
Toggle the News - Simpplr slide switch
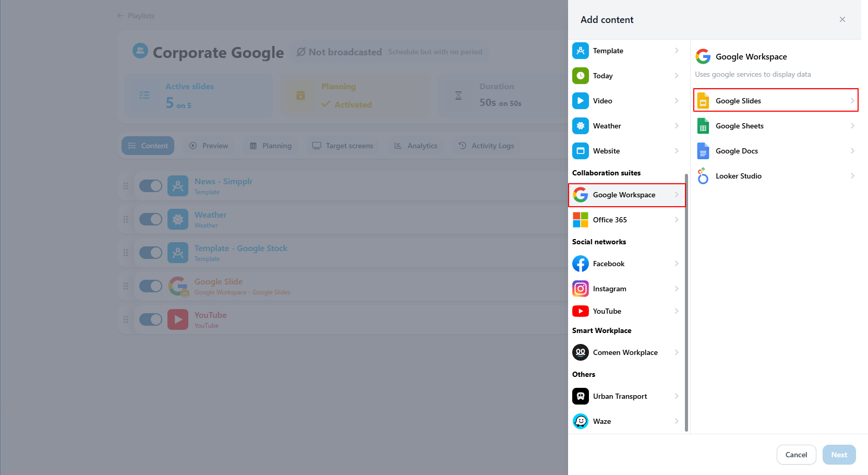coord(151,186)
